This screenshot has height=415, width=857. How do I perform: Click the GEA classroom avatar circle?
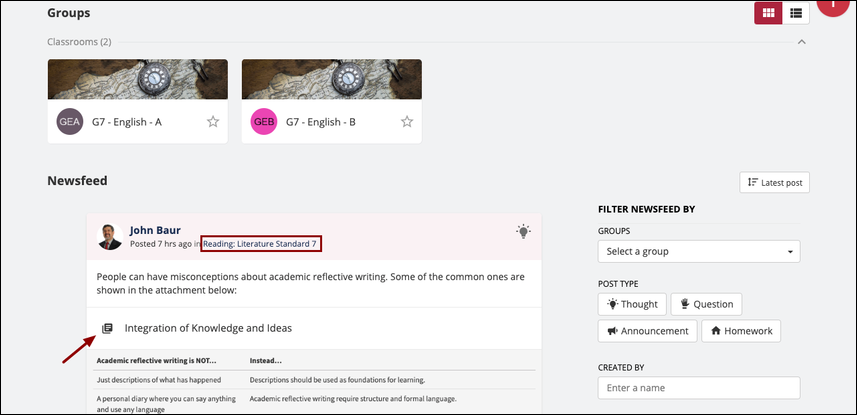pos(70,121)
